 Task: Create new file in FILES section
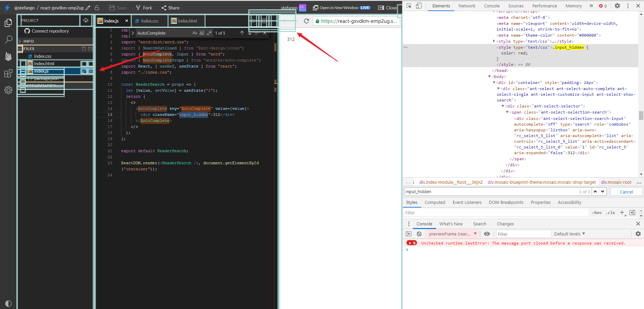click(84, 49)
